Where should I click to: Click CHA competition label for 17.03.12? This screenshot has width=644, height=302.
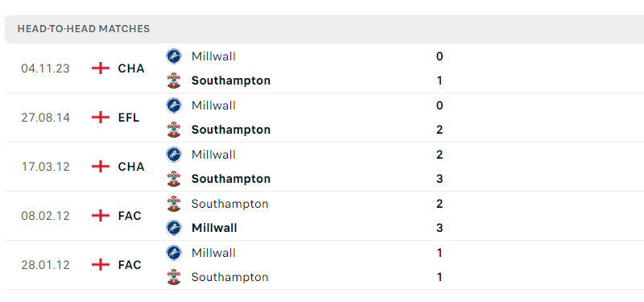[x=131, y=167]
